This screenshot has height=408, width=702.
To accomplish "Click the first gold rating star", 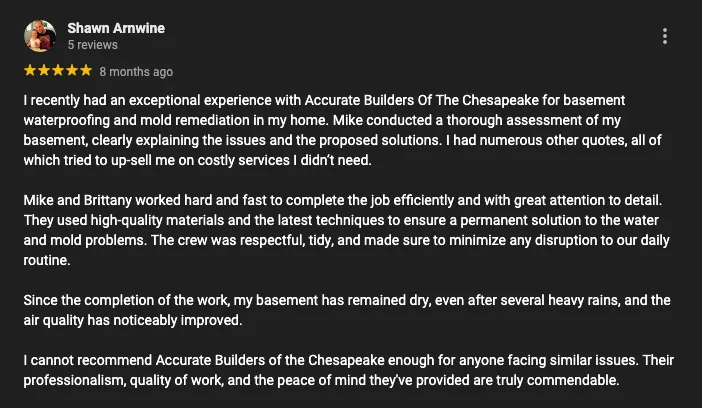I will coord(30,70).
